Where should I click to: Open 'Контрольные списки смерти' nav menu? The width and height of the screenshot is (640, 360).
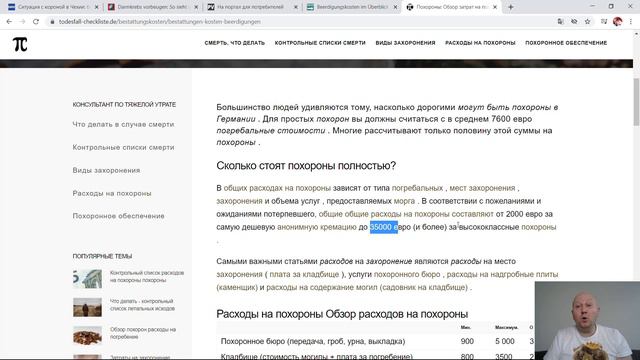click(x=320, y=43)
